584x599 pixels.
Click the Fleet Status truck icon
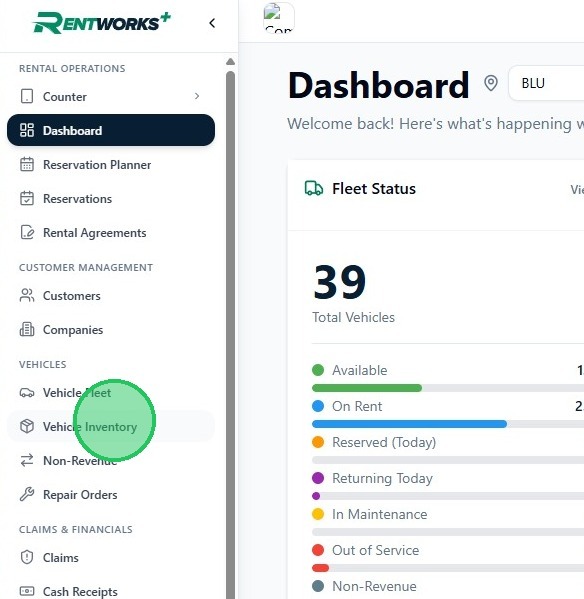pyautogui.click(x=314, y=188)
